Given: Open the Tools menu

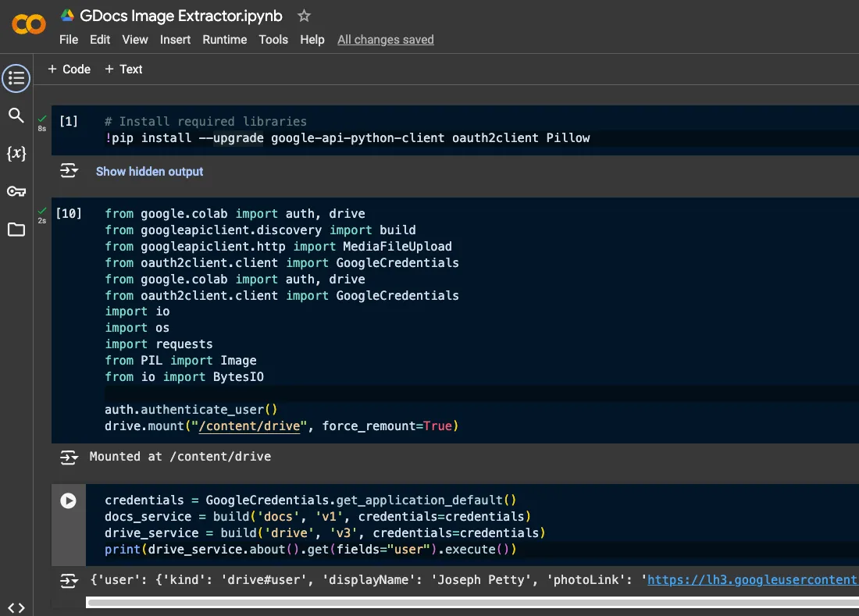Looking at the screenshot, I should click(273, 40).
